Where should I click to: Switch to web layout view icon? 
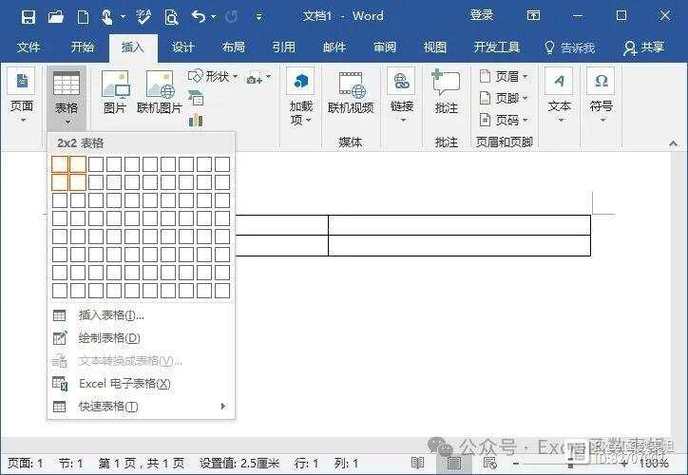pyautogui.click(x=490, y=463)
